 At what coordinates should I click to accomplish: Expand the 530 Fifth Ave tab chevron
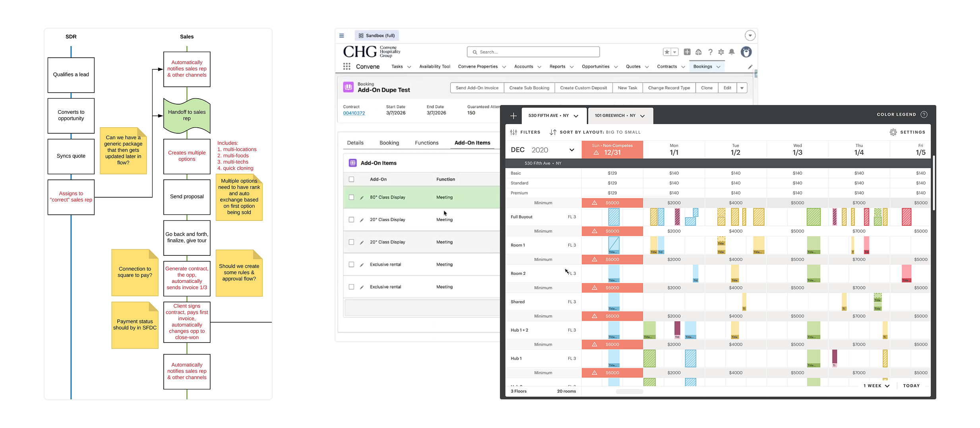(576, 116)
